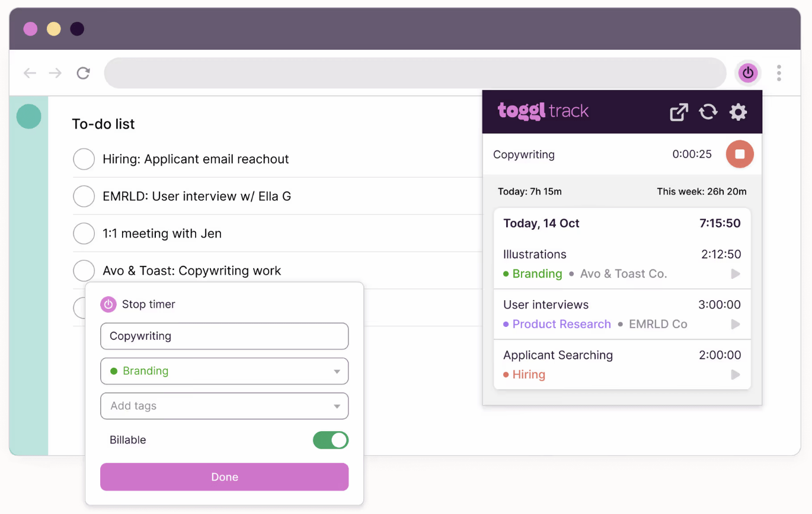This screenshot has height=514, width=812.
Task: Open Toggl Track settings gear
Action: (x=738, y=112)
